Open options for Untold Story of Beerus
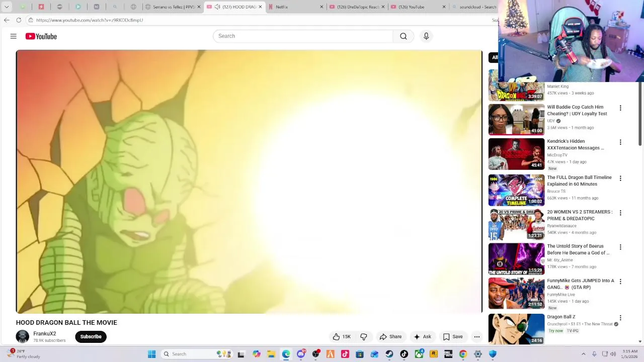 point(620,247)
